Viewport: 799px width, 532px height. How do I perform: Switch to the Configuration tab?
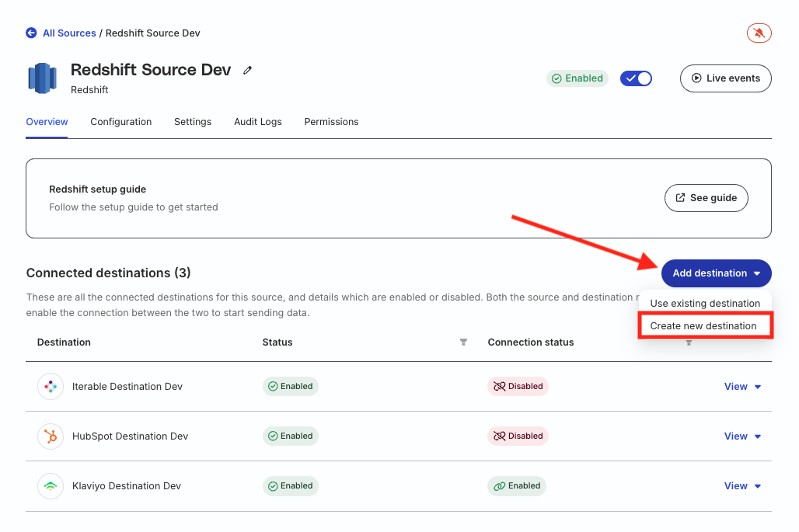[x=120, y=122]
